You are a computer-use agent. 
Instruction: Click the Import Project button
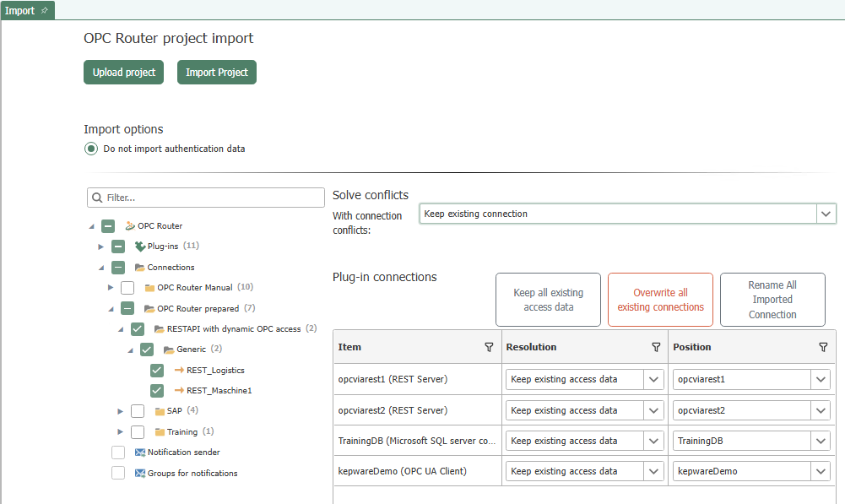coord(217,73)
